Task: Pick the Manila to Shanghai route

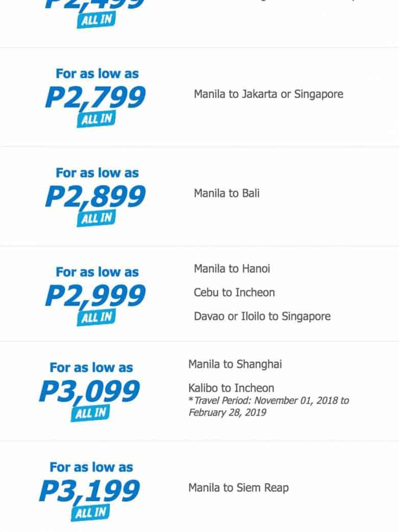Action: pos(235,365)
